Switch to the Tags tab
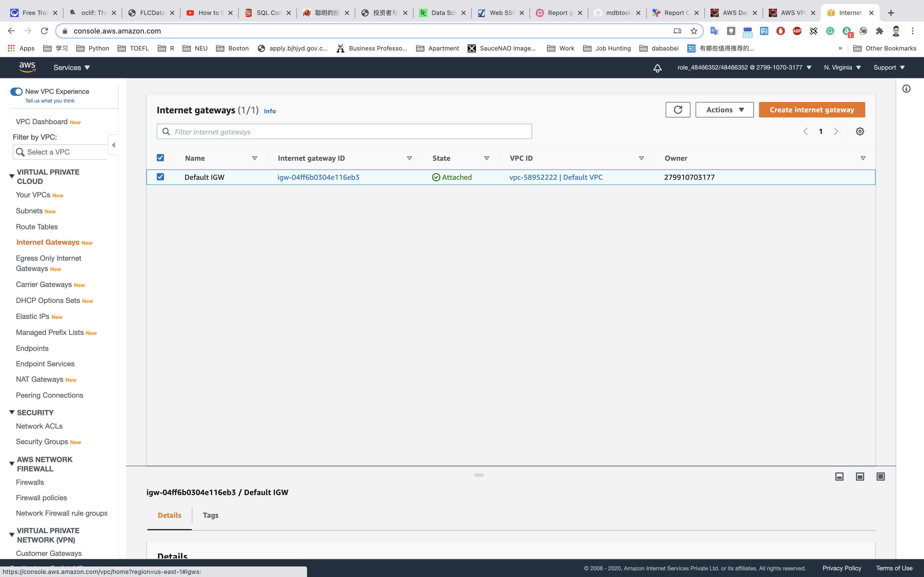 [x=210, y=515]
